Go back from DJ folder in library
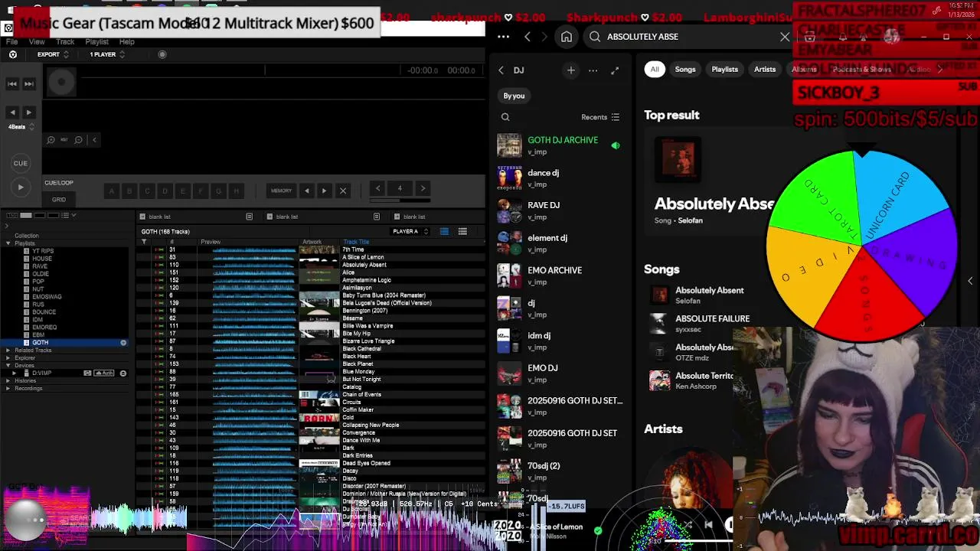The height and width of the screenshot is (551, 980). point(501,70)
